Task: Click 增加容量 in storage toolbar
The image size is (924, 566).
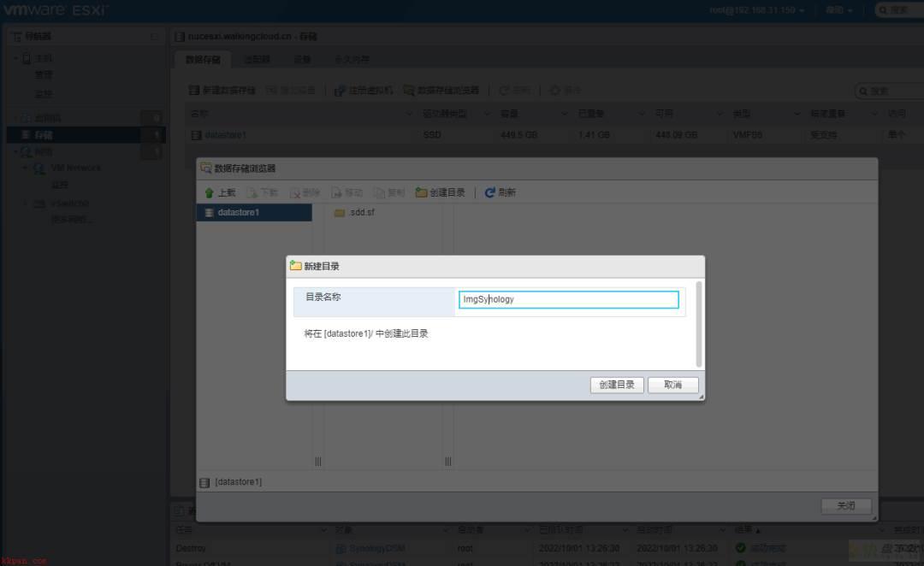Action: tap(291, 90)
